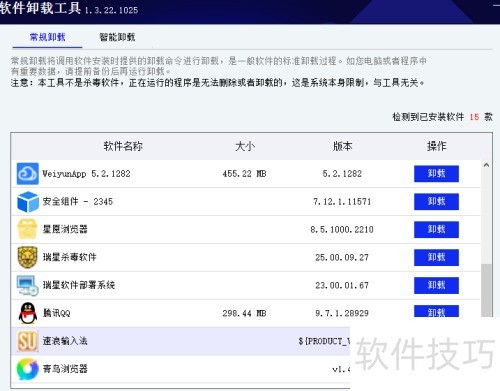The width and height of the screenshot is (500, 391).
Task: Click the 操作 column header
Action: click(x=437, y=146)
